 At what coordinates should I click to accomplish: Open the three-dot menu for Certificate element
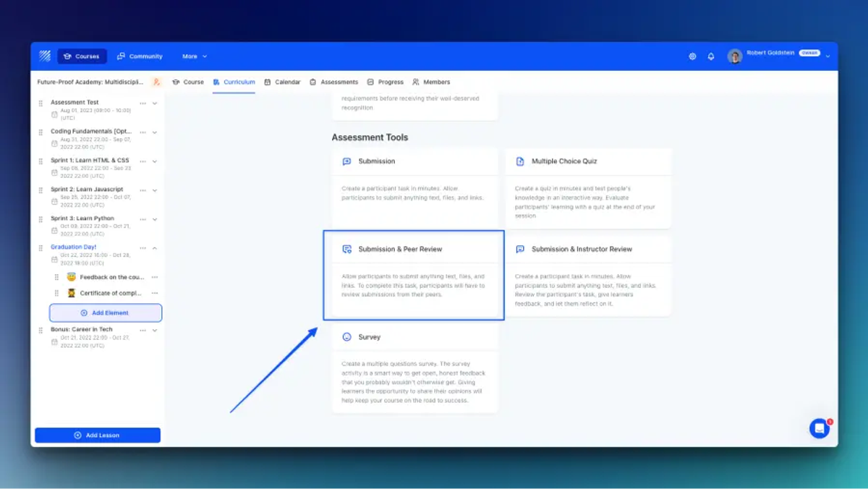[x=154, y=293]
